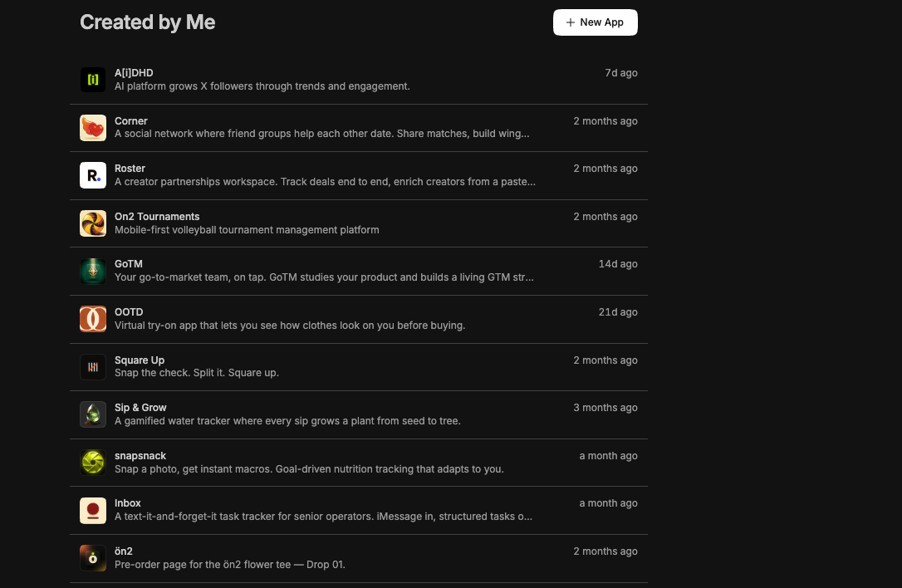Select the Roster 'R.' app icon
Viewport: 902px width, 588px height.
[x=93, y=175]
